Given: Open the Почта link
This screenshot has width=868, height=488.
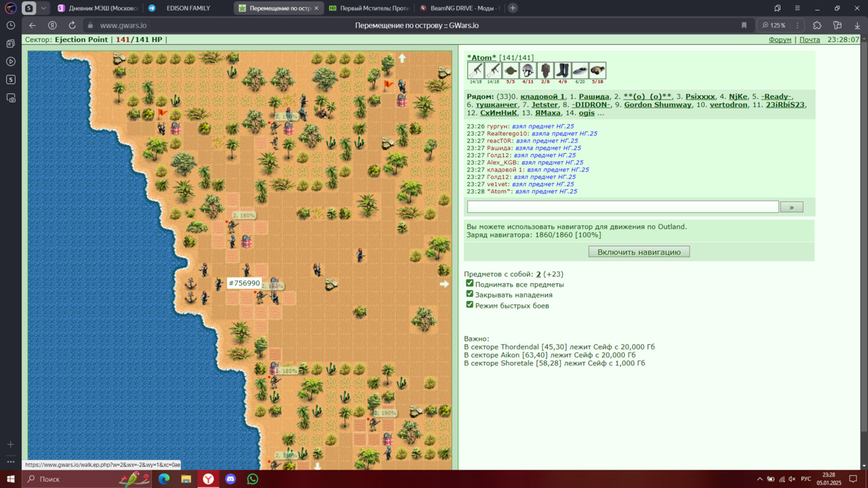Looking at the screenshot, I should (x=810, y=39).
